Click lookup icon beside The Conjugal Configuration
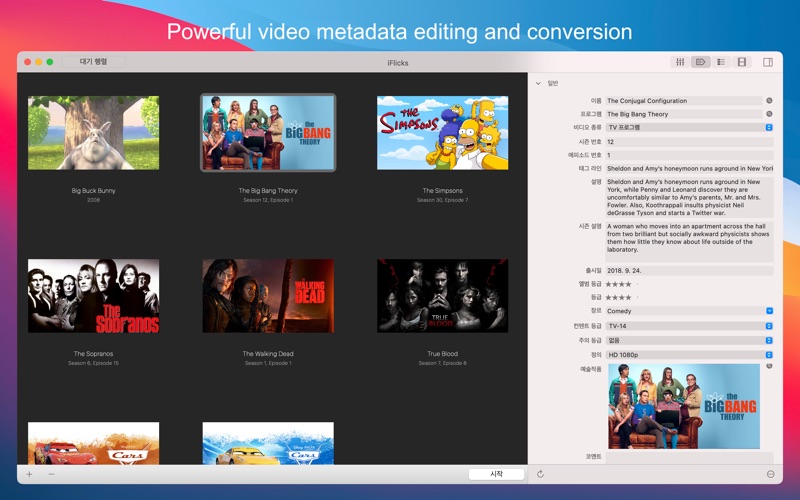This screenshot has height=500, width=800. (769, 101)
